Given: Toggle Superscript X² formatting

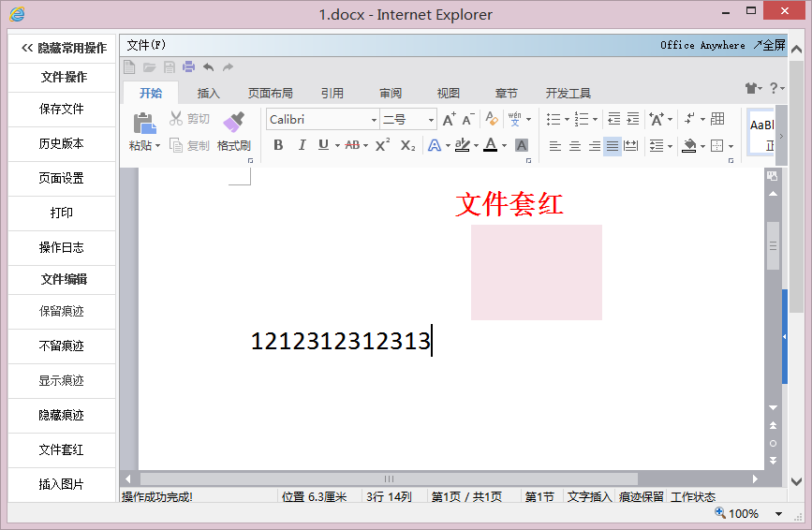Looking at the screenshot, I should coord(383,145).
